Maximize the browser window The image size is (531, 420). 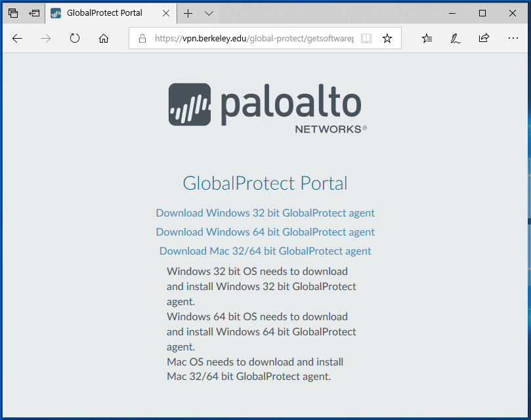coord(482,13)
